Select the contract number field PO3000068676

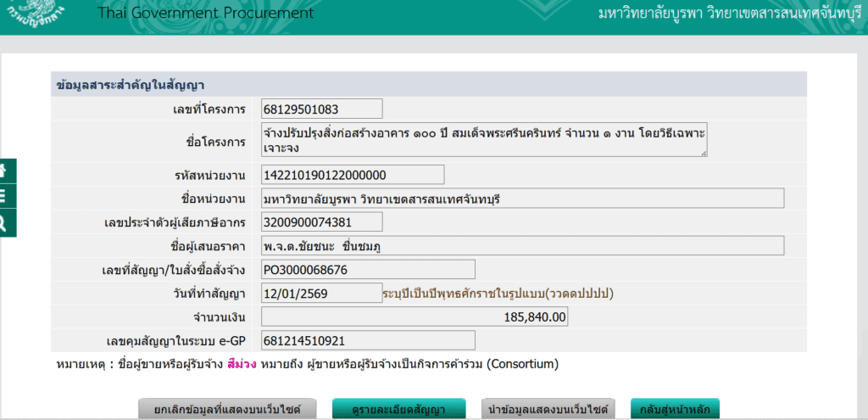tap(367, 270)
